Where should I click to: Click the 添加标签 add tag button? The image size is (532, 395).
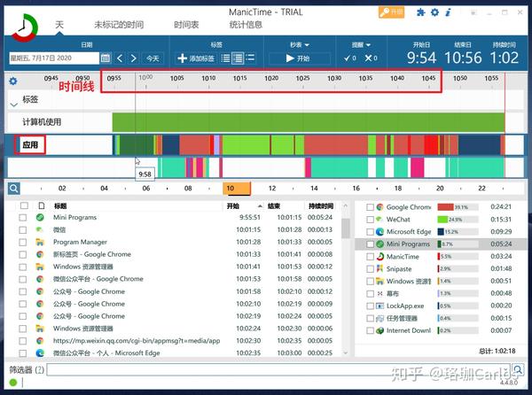196,58
